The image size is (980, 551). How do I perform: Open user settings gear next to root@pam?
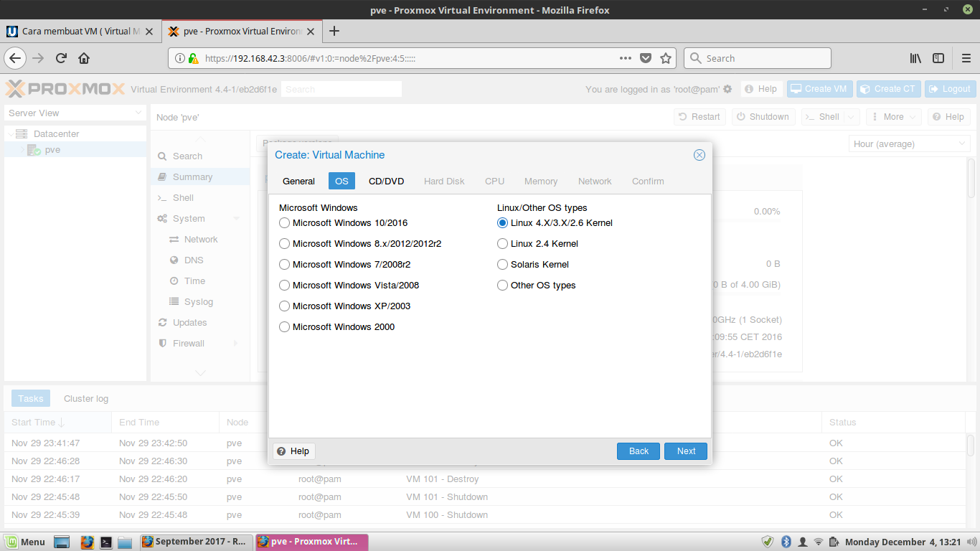(727, 89)
